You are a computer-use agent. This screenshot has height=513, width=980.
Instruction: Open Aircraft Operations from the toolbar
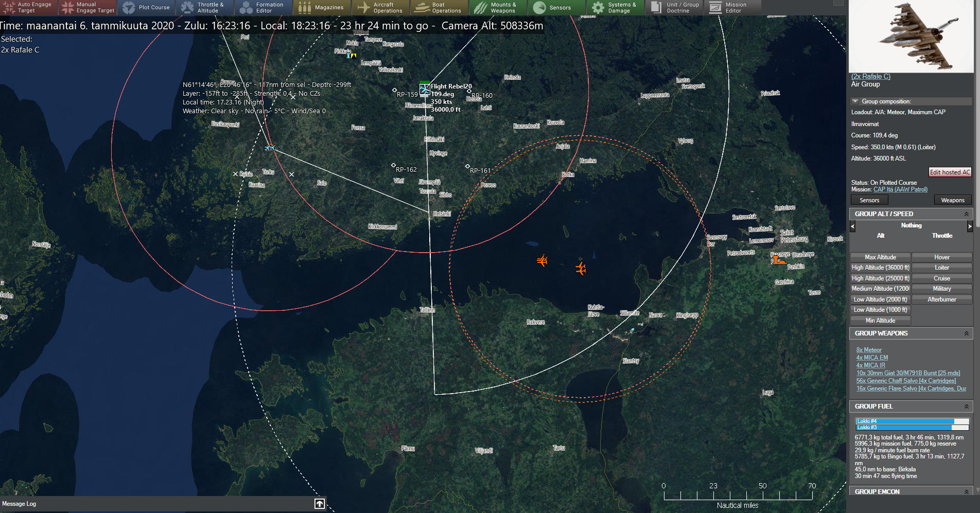tap(380, 7)
